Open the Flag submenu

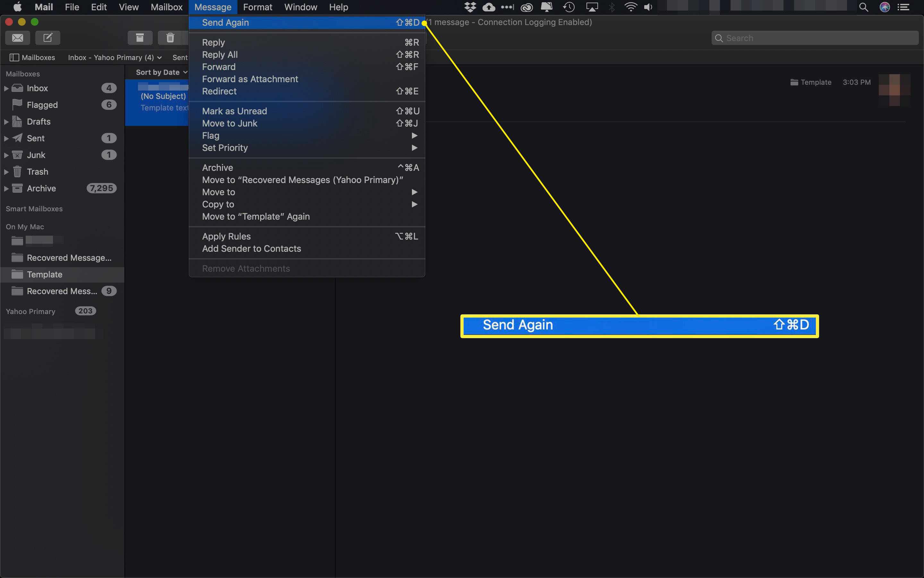[307, 136]
